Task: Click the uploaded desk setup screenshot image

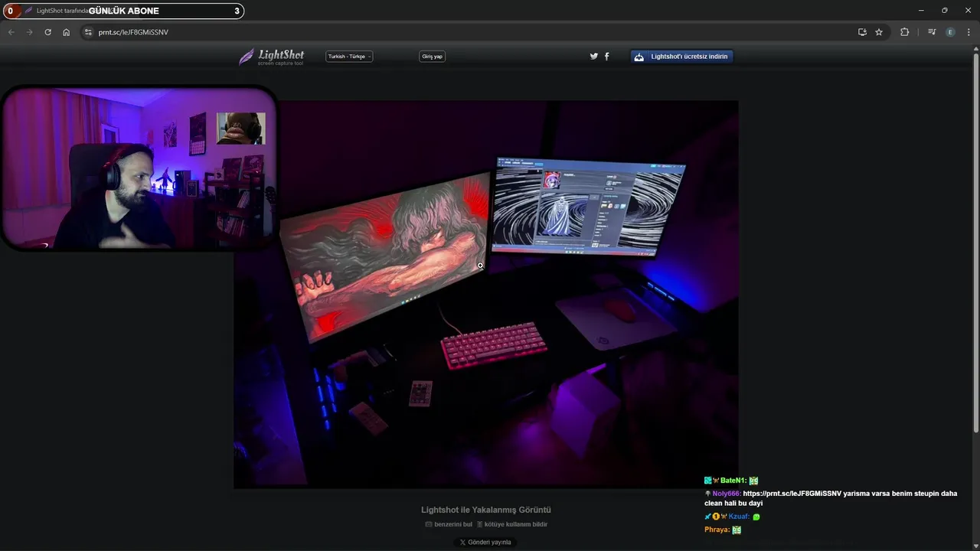Action: [486, 294]
